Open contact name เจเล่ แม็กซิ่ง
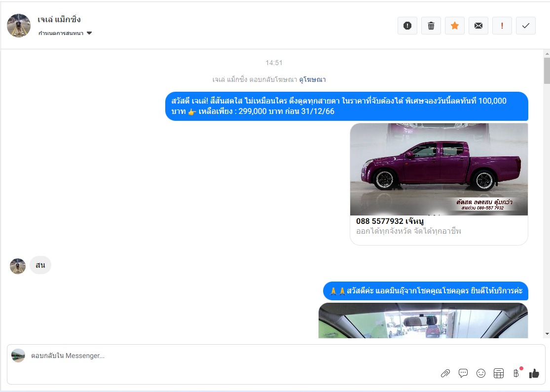550x392 pixels. click(59, 19)
